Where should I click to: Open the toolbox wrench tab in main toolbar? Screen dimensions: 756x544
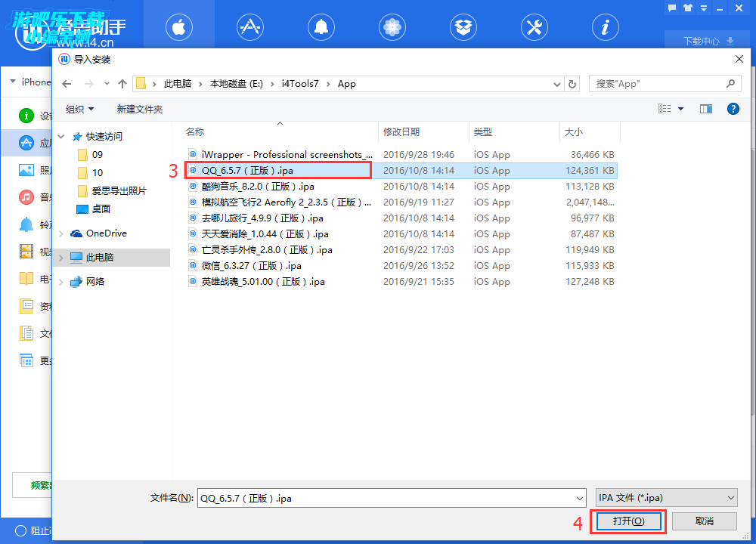(534, 27)
